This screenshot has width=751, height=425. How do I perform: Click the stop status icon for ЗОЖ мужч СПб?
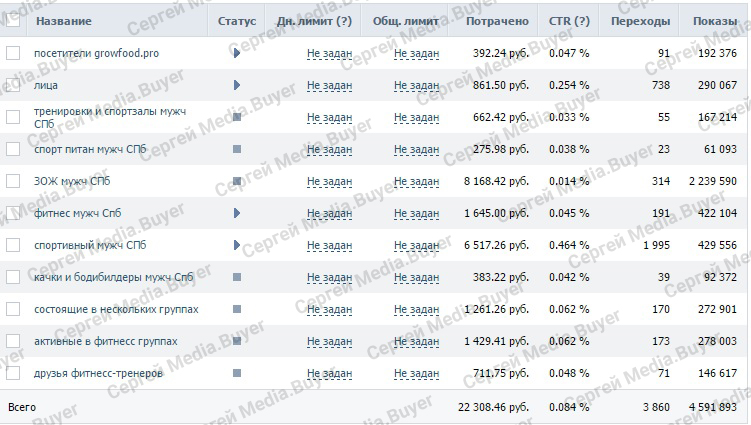pos(237,181)
